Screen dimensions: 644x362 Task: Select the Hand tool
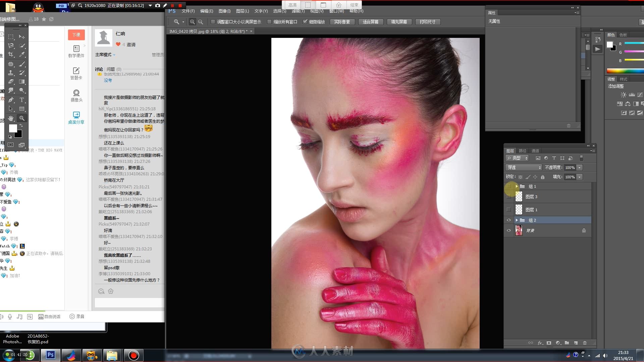[x=11, y=118]
